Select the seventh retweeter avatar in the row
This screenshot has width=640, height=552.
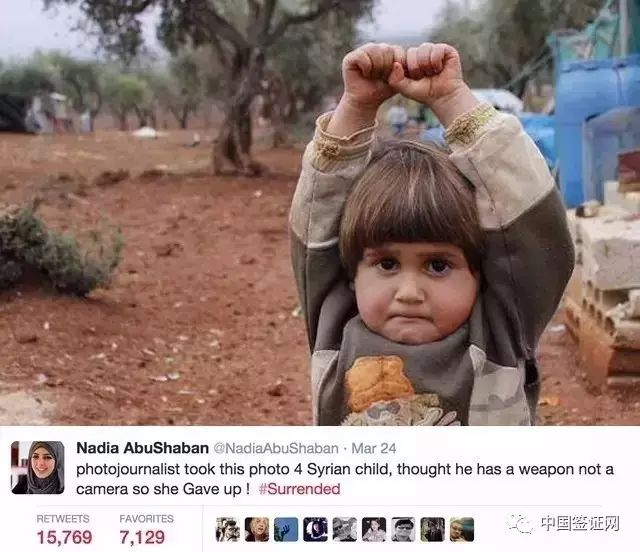tap(403, 530)
